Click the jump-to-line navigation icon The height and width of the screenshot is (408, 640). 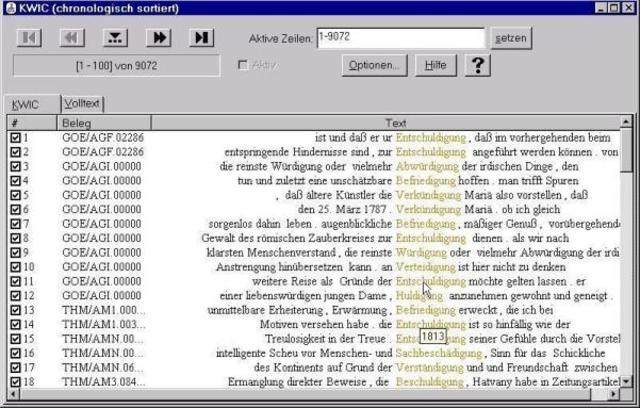pos(115,38)
